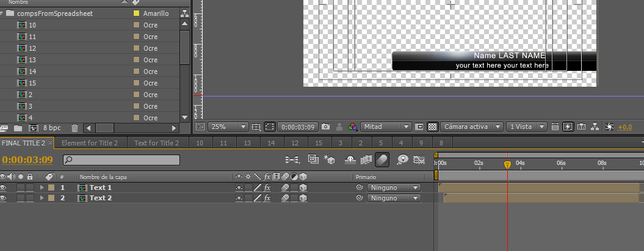This screenshot has width=644, height=251.
Task: Click the project flowchart icon beside Amarillo
Action: (184, 13)
